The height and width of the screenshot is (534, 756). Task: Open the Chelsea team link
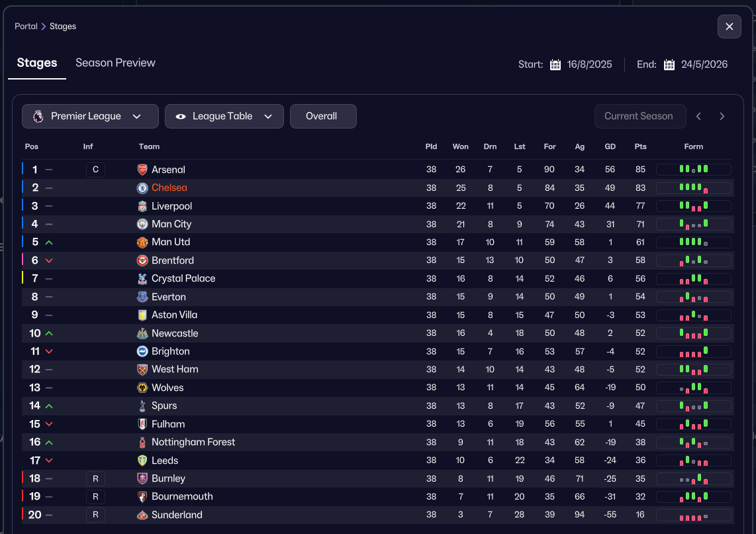[169, 188]
